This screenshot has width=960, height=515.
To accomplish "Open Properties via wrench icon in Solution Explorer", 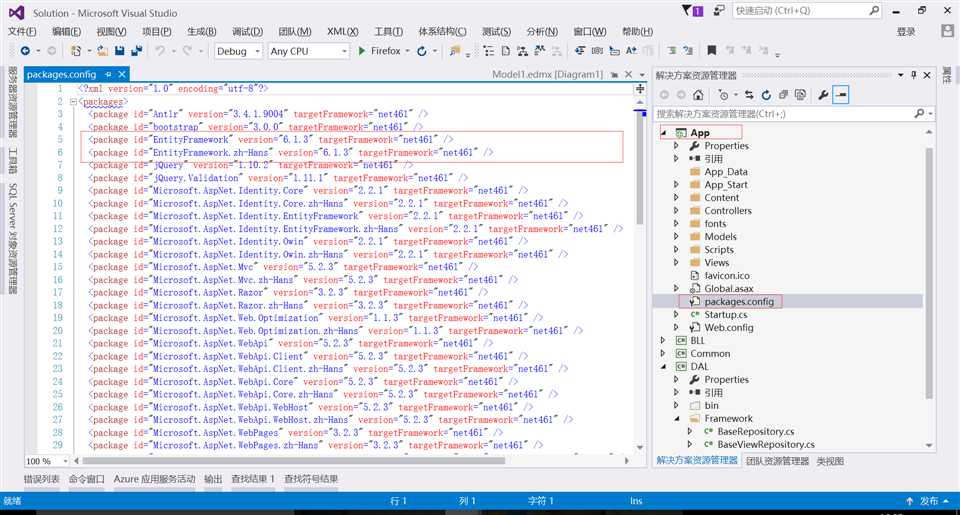I will [823, 95].
